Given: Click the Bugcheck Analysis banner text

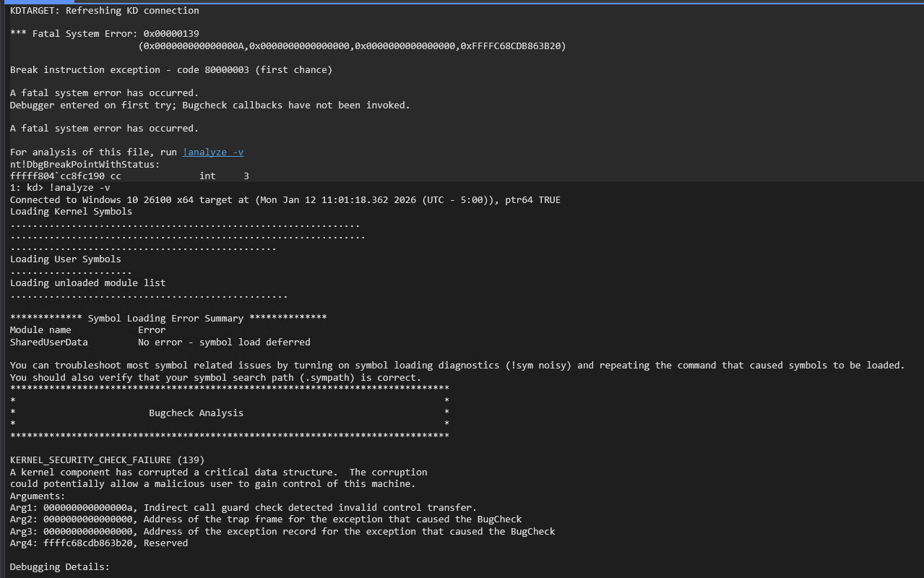Looking at the screenshot, I should pyautogui.click(x=196, y=413).
